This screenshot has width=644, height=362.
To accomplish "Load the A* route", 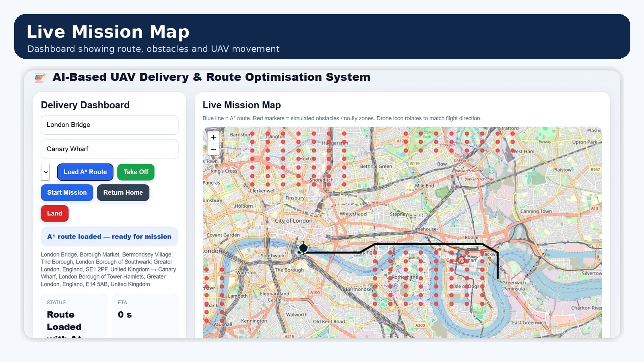I will pyautogui.click(x=85, y=172).
